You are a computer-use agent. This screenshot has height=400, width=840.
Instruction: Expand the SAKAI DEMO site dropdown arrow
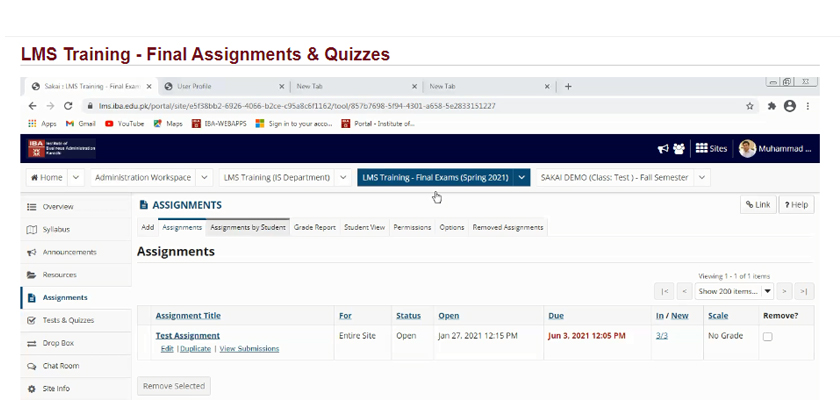click(702, 178)
